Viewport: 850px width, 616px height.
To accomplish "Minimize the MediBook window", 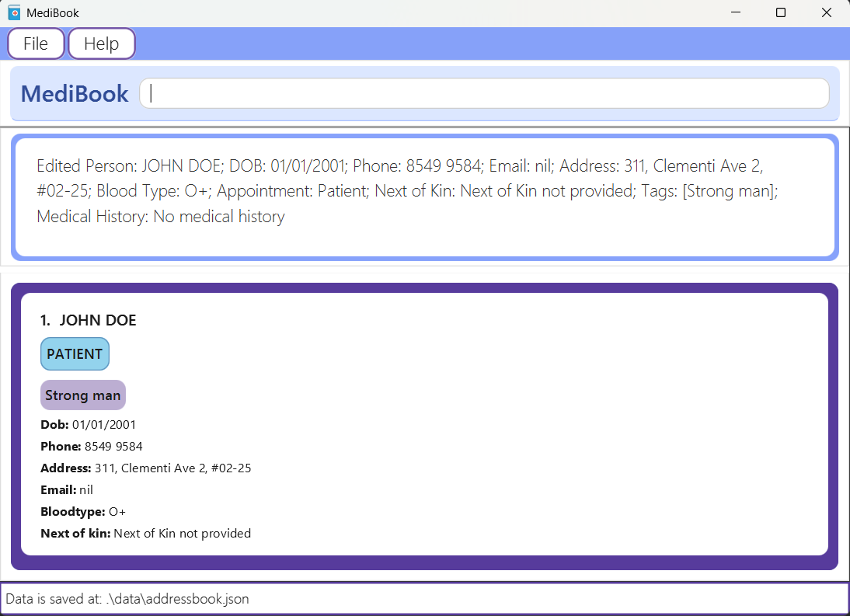I will click(x=736, y=12).
